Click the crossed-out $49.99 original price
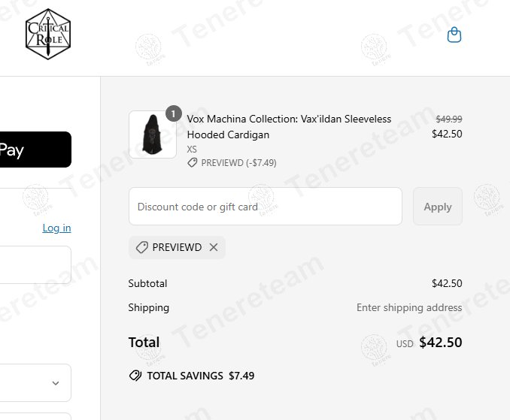The height and width of the screenshot is (420, 510). pos(449,119)
